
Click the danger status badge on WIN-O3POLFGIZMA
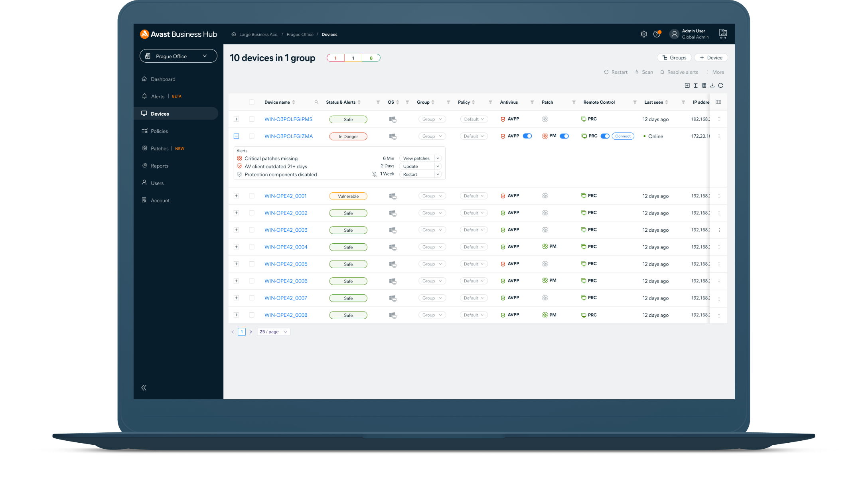[348, 136]
